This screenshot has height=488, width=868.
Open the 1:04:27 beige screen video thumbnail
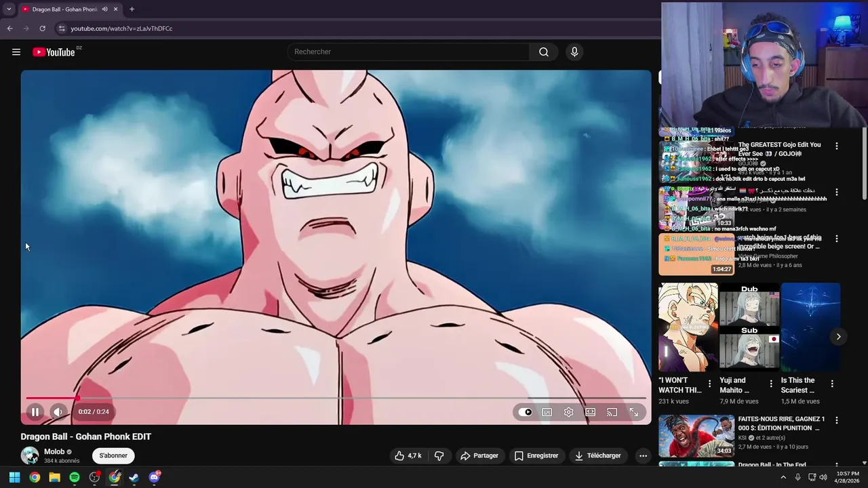pyautogui.click(x=696, y=254)
